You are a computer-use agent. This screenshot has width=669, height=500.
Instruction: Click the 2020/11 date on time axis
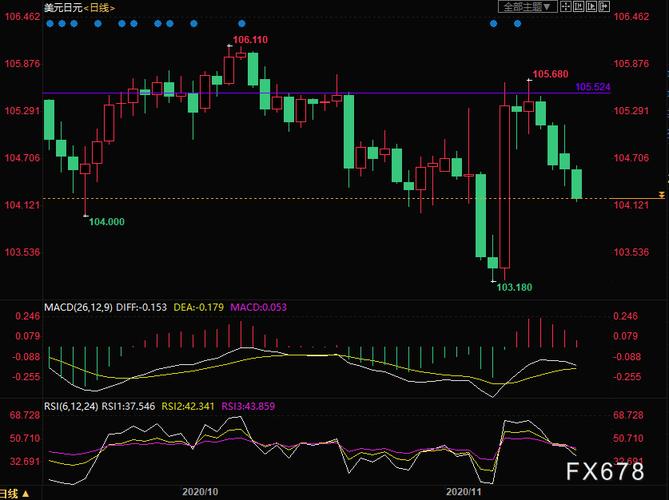(x=464, y=492)
